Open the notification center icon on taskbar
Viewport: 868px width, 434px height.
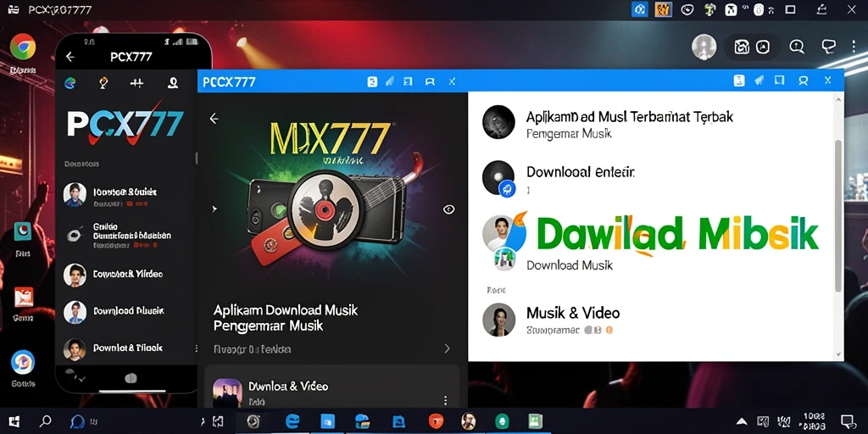pos(848,422)
